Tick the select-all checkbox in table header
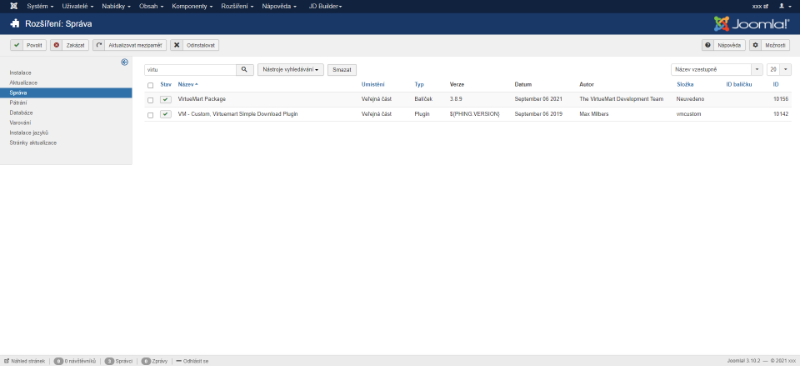 click(150, 85)
